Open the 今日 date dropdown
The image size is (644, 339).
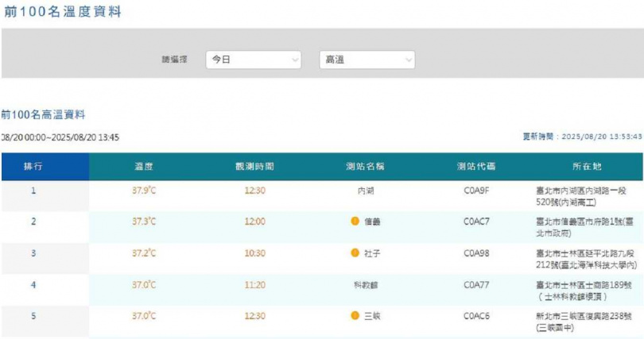[x=254, y=60]
